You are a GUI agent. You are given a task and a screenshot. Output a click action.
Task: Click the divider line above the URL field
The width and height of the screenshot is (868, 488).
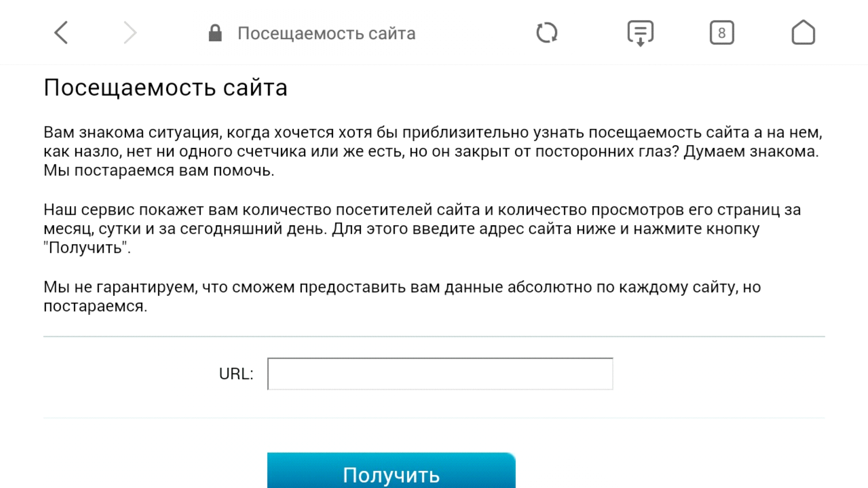(434, 336)
